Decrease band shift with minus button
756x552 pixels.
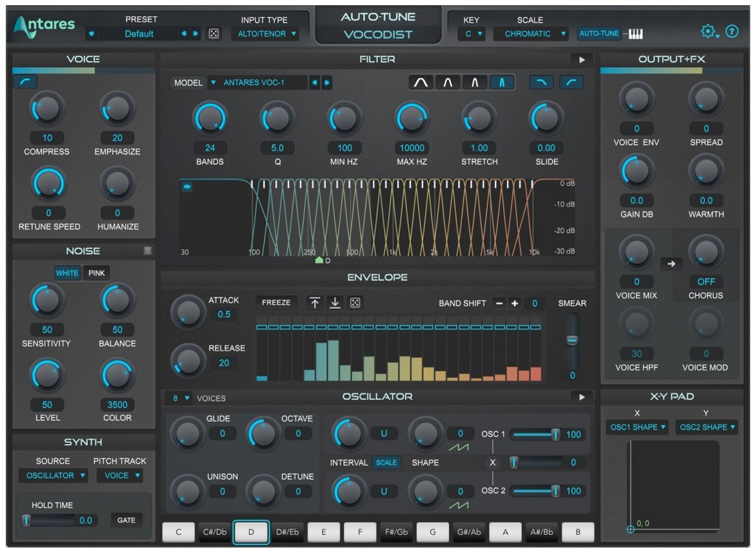pyautogui.click(x=499, y=303)
